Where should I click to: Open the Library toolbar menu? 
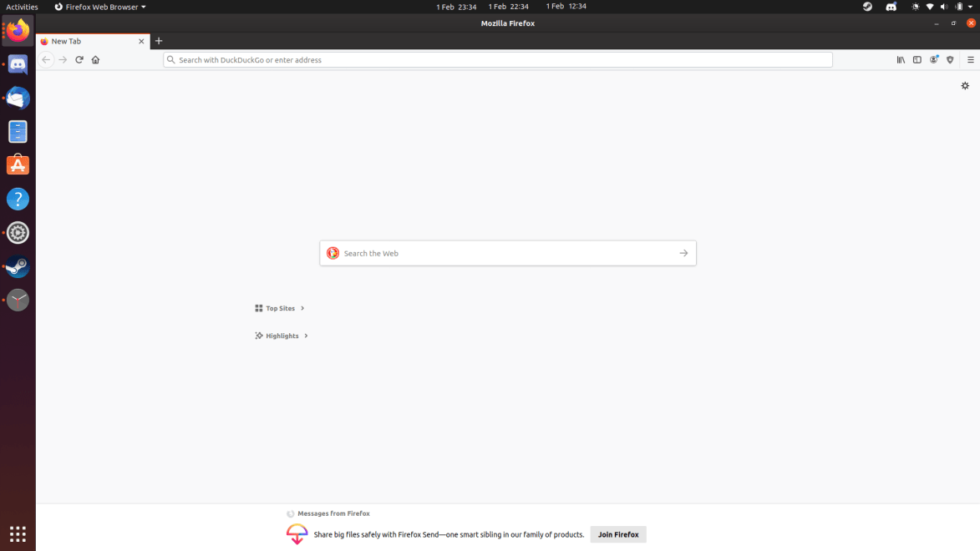tap(901, 59)
